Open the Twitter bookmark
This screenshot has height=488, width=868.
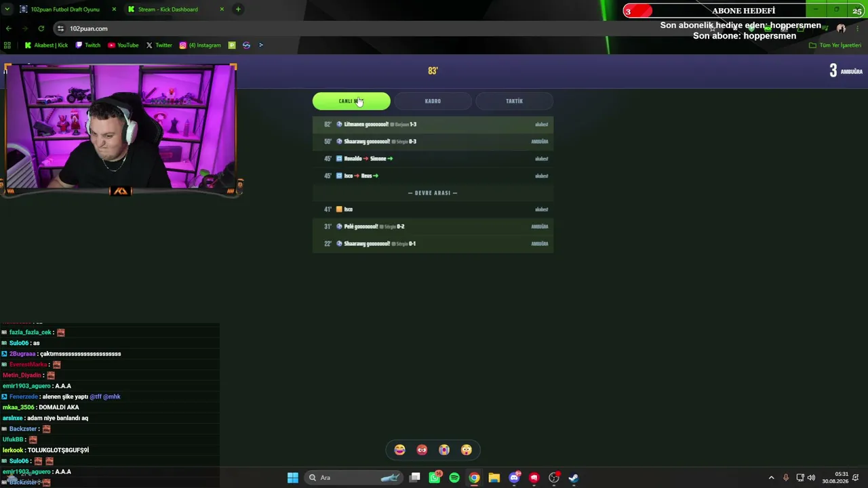[x=159, y=45]
